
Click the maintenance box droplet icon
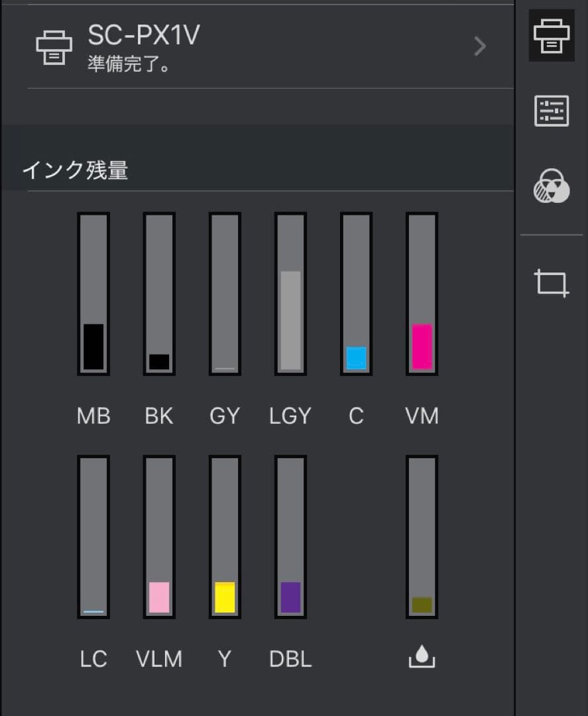[x=422, y=657]
